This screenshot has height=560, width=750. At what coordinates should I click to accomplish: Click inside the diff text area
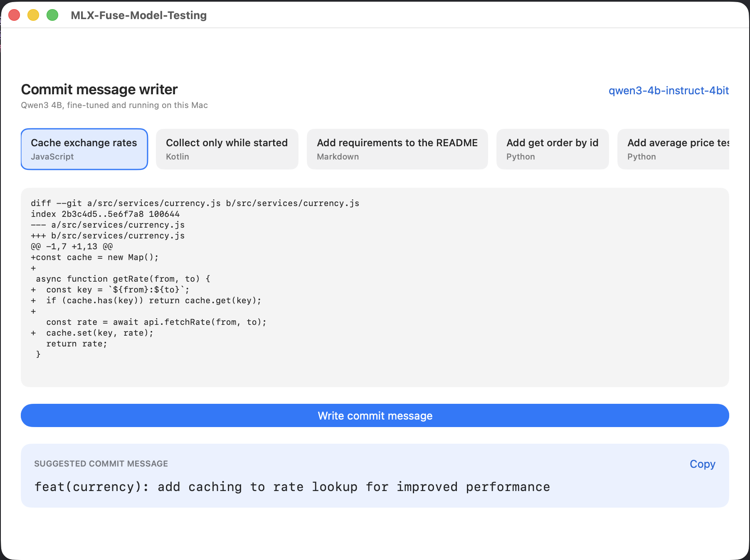[x=375, y=287]
